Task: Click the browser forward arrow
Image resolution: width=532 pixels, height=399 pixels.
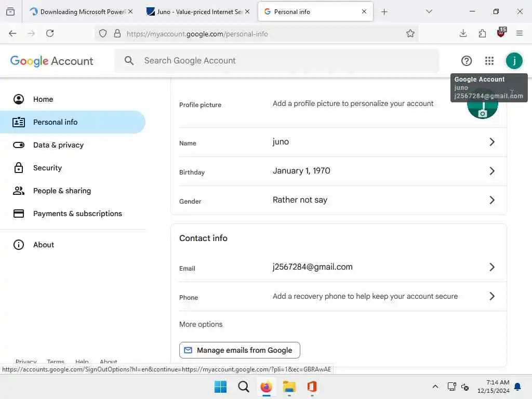Action: [x=31, y=33]
